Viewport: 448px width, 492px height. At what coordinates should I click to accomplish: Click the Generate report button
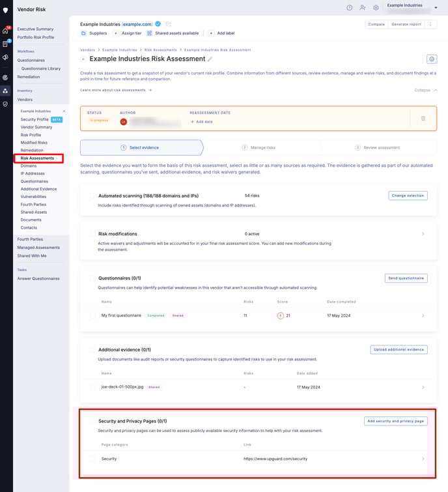tap(406, 24)
